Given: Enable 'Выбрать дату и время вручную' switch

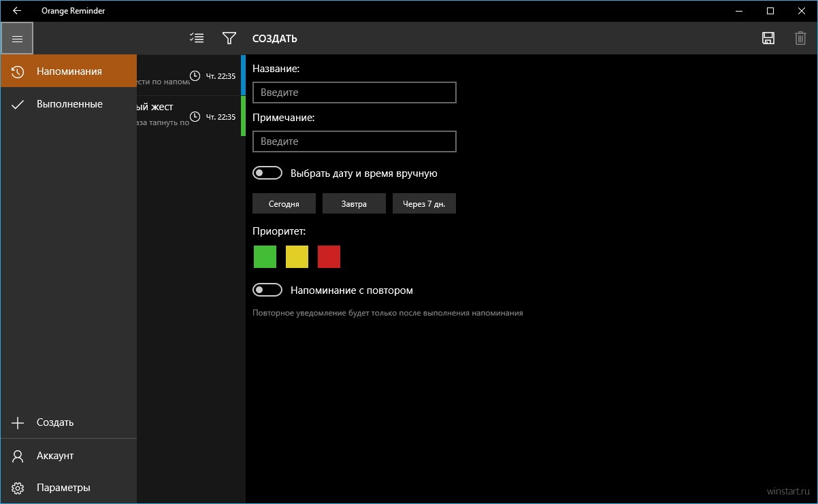Looking at the screenshot, I should 267,173.
